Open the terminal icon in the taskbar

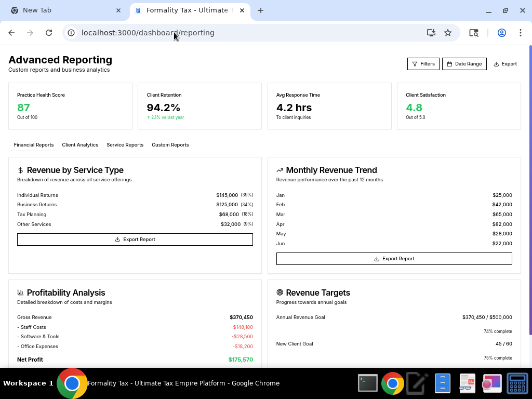point(368,383)
